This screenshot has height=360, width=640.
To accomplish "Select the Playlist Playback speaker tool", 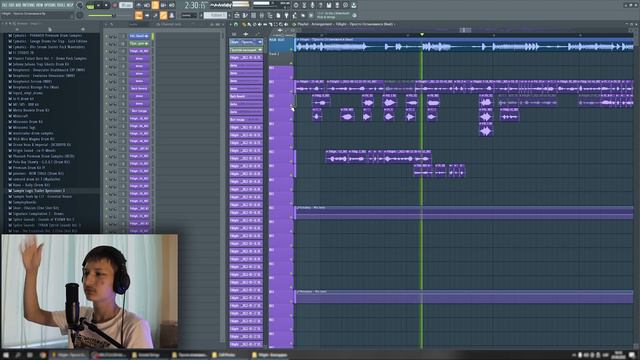I will 286,25.
